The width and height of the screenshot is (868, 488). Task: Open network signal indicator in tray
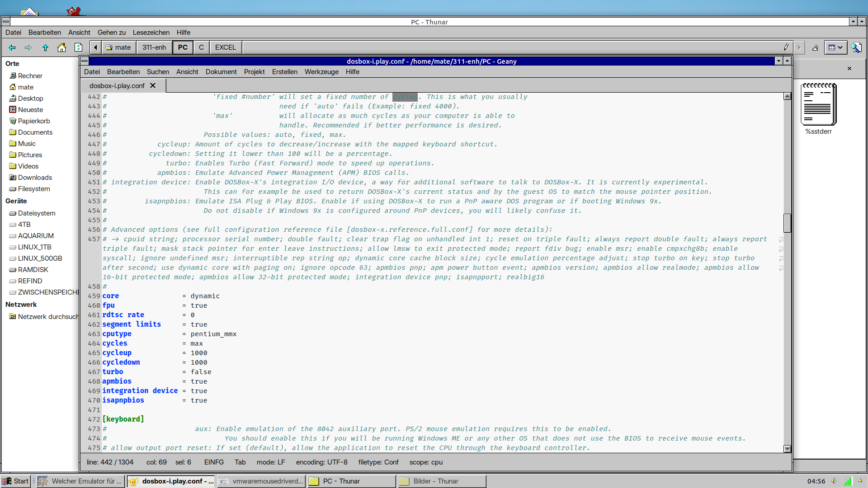(848, 481)
